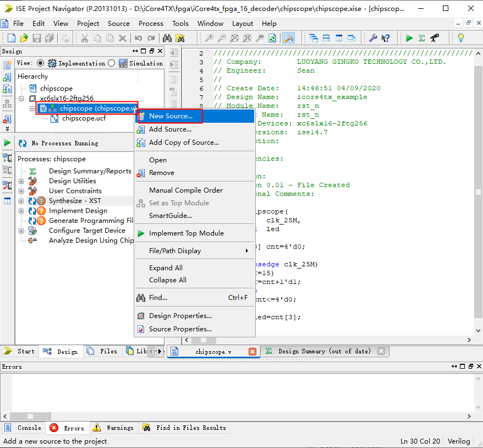Collapse the xc6slx16-2ftg256 device node
The image size is (483, 448).
coord(21,99)
